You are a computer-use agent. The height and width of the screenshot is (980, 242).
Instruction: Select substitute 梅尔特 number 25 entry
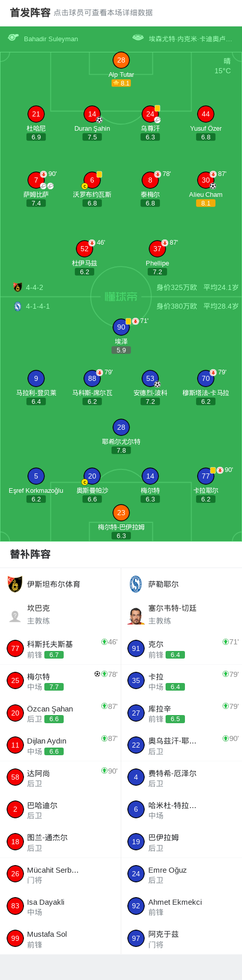coord(61,680)
